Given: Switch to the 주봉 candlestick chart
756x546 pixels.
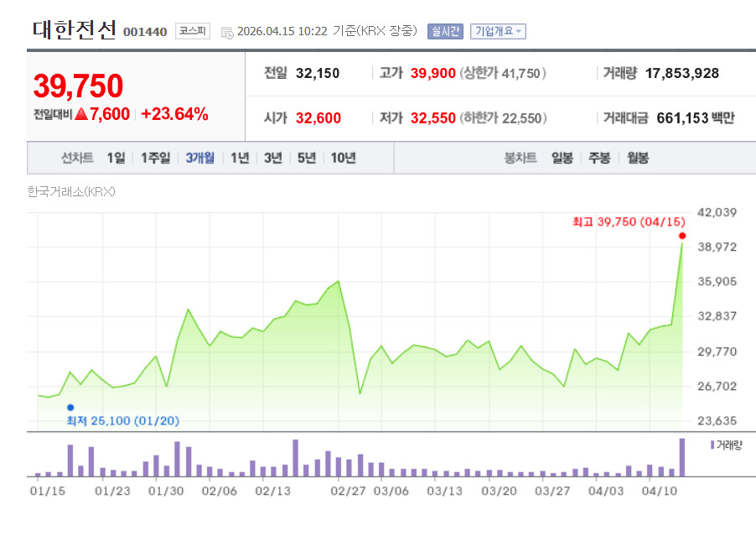Looking at the screenshot, I should [x=599, y=158].
